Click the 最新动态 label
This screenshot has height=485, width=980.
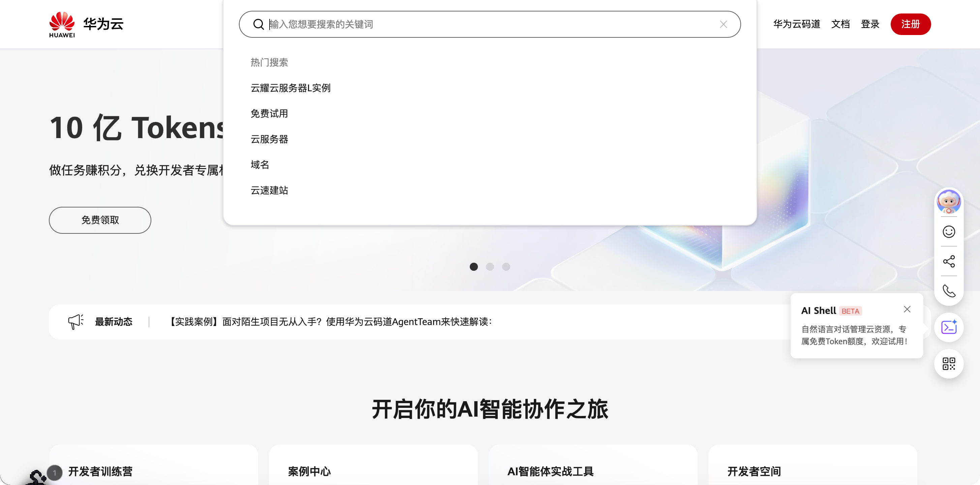[113, 322]
